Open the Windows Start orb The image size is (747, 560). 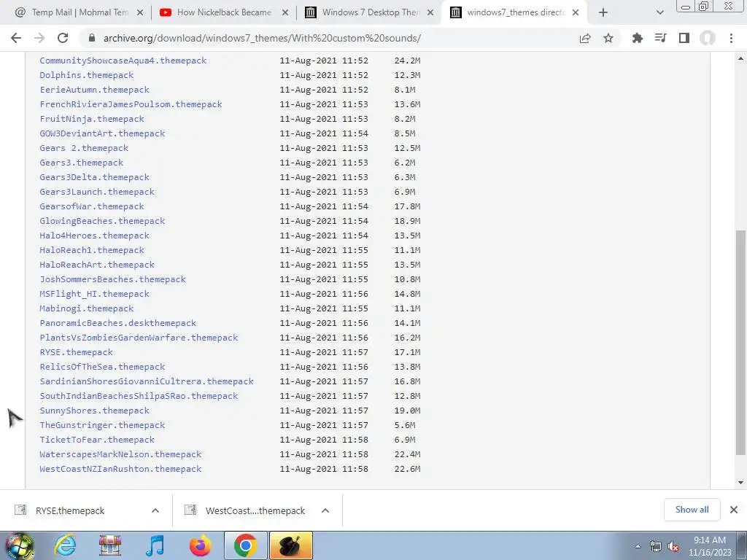coord(20,545)
